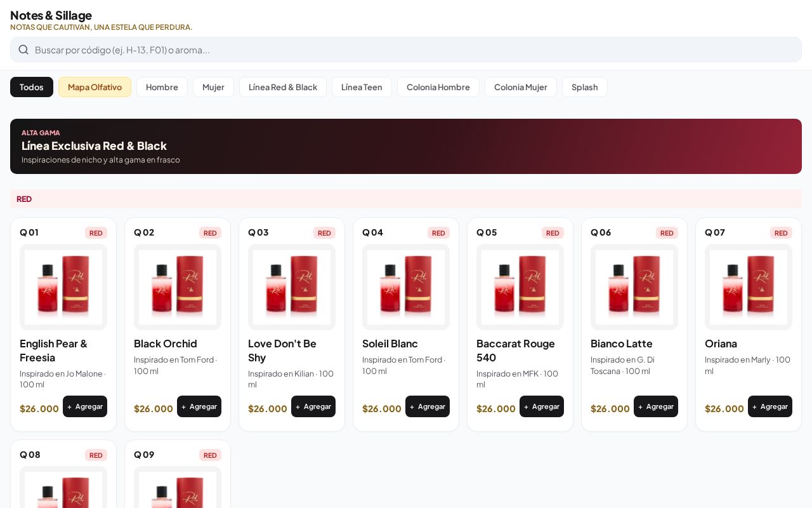Image resolution: width=812 pixels, height=508 pixels.
Task: Click the Notes & Sillage site title
Action: pos(51,15)
